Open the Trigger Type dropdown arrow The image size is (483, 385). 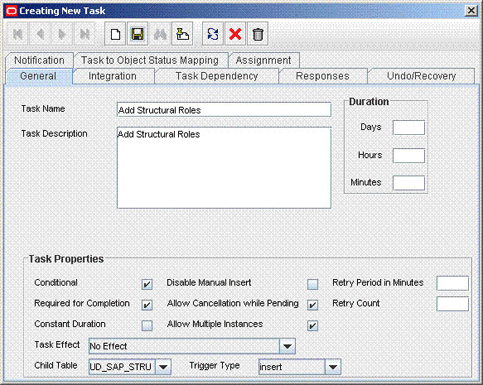click(x=333, y=367)
